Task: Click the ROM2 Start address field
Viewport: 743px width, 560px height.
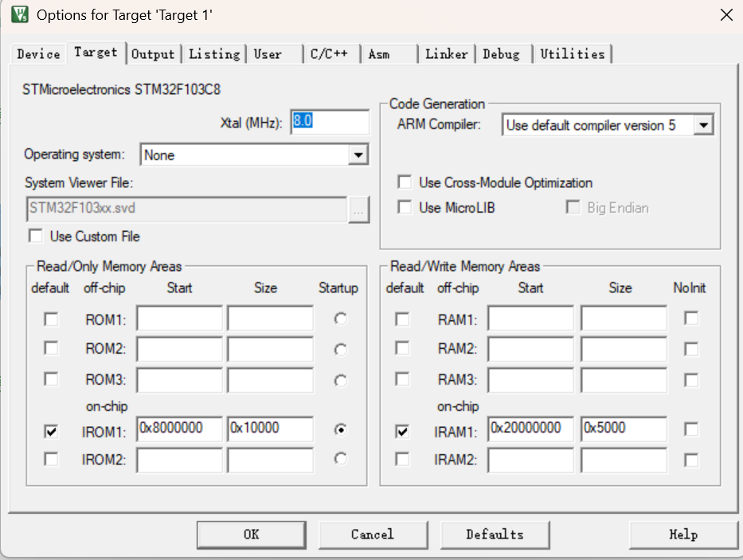Action: tap(180, 349)
